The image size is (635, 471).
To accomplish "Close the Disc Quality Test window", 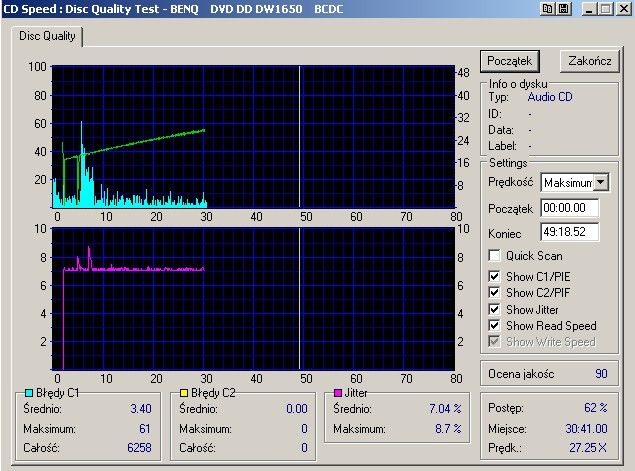I will pos(624,9).
